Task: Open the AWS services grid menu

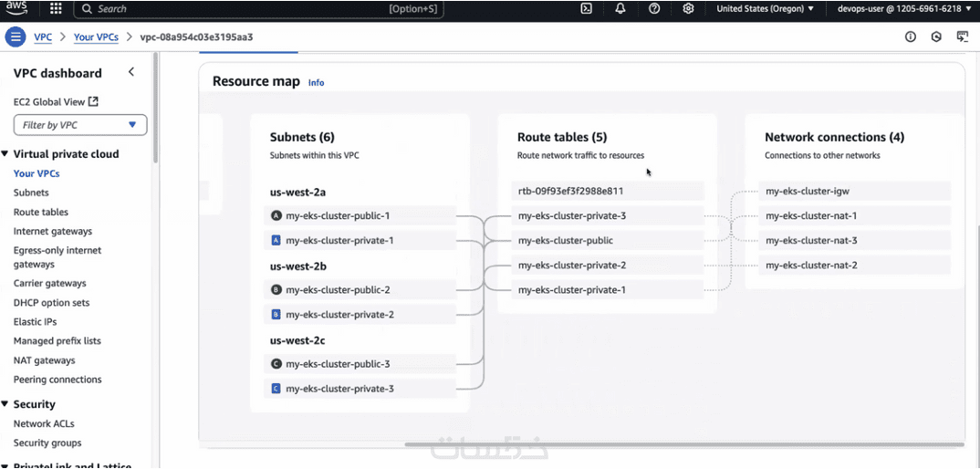Action: (x=56, y=9)
